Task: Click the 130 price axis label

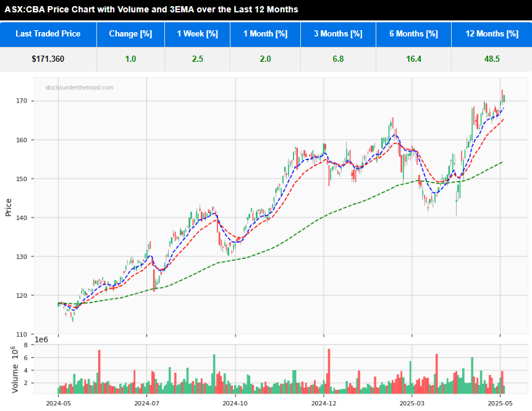Action: pos(22,257)
